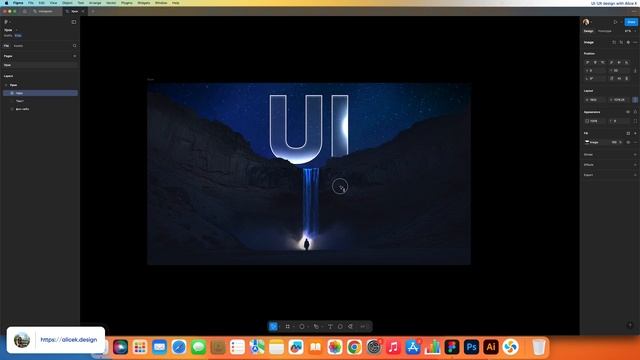Open the user avatar menu

[x=586, y=22]
